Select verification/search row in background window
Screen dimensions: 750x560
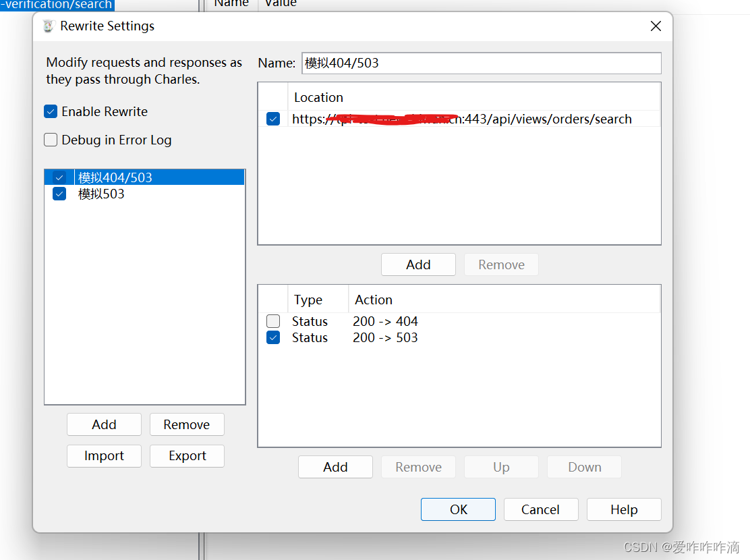[57, 5]
